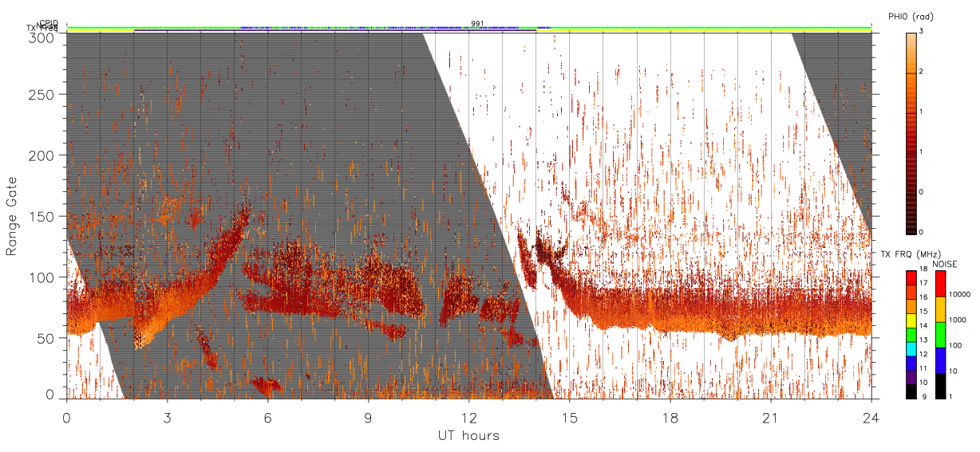Select the yellow 14-15 MHz TX FRQ swatch
Viewport: 980px width, 452px height.
(x=911, y=319)
